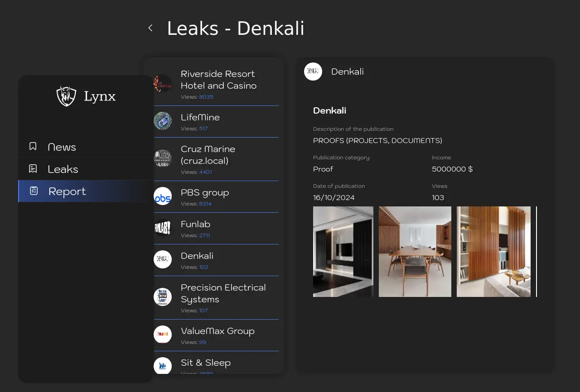Click the Precision Electrical Systems logo
This screenshot has height=392, width=580.
[x=163, y=297]
